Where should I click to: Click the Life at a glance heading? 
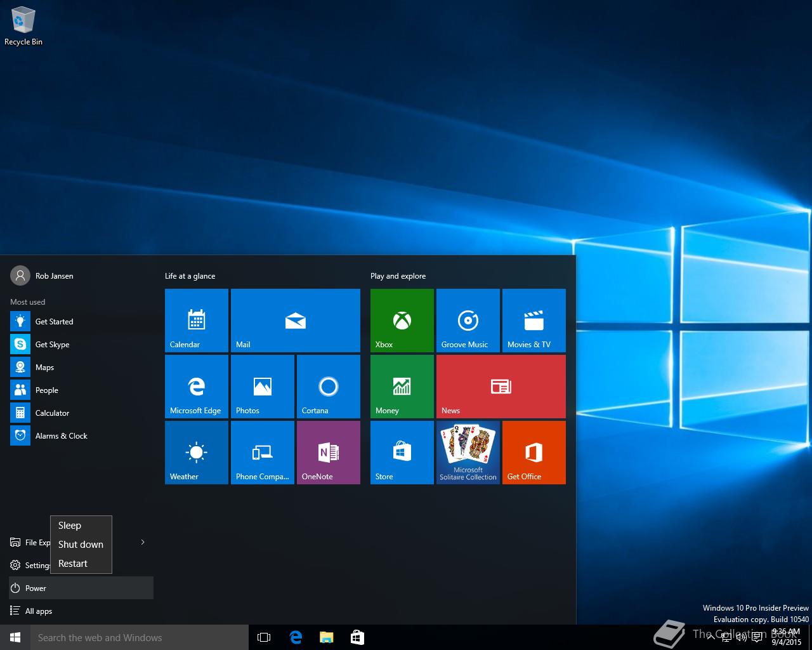(x=190, y=276)
